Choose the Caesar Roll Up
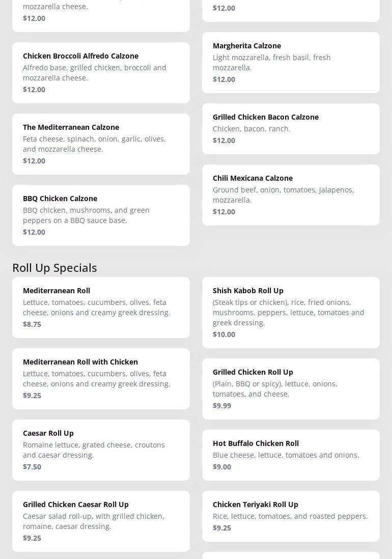Screen dimensions: 392x559 101,450
